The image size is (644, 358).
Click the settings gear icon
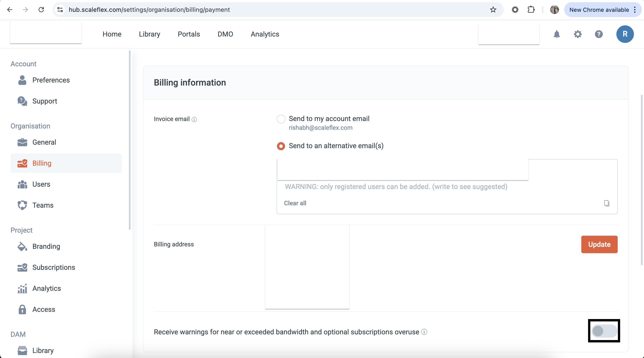tap(578, 34)
